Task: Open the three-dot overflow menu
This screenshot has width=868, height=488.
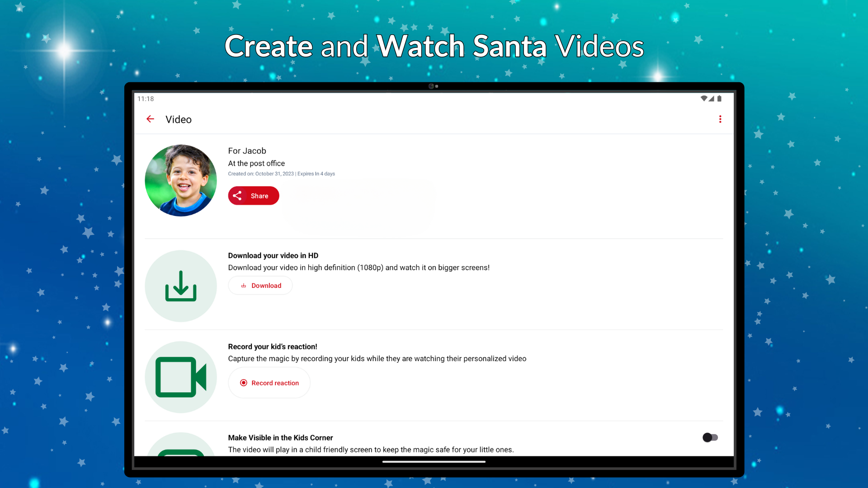Action: point(720,119)
